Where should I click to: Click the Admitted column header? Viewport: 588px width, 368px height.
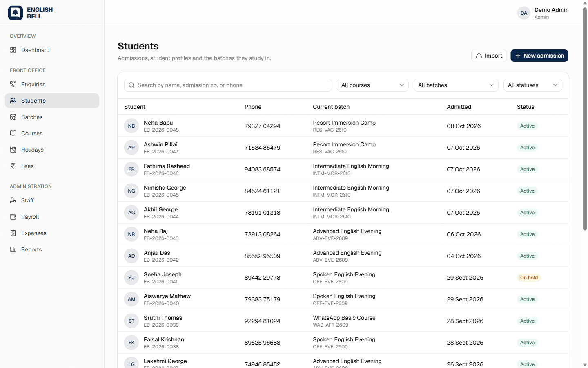click(x=459, y=107)
